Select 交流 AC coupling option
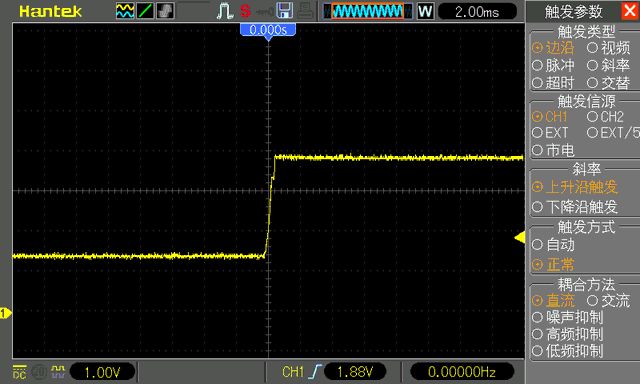 [609, 301]
